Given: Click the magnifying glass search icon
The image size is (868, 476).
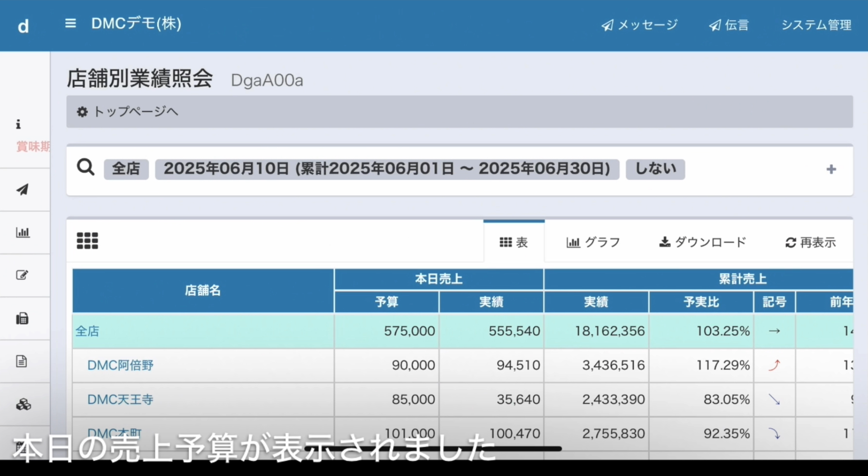Looking at the screenshot, I should (86, 168).
